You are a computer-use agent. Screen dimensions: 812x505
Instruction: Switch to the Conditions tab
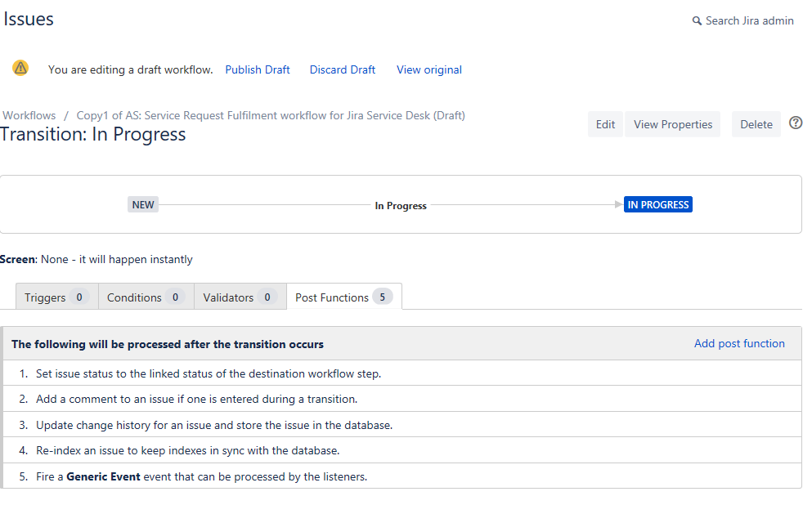point(146,297)
